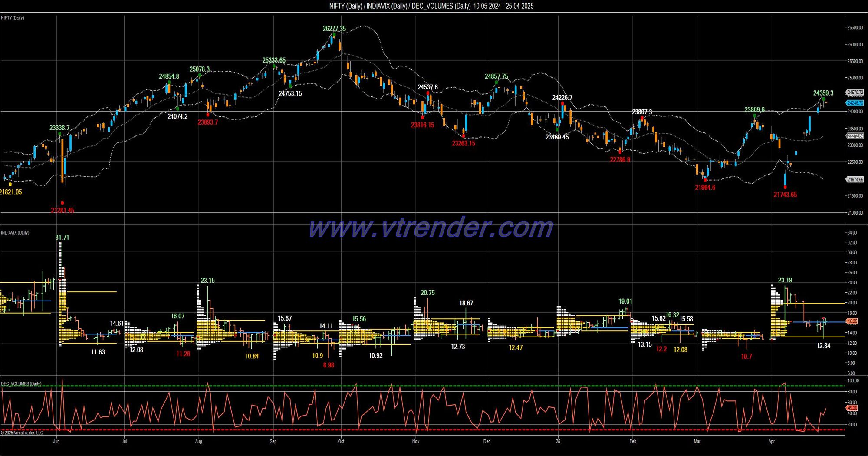The width and height of the screenshot is (868, 456).
Task: Click the red swing-low dot at 21281.45
Action: (x=62, y=203)
